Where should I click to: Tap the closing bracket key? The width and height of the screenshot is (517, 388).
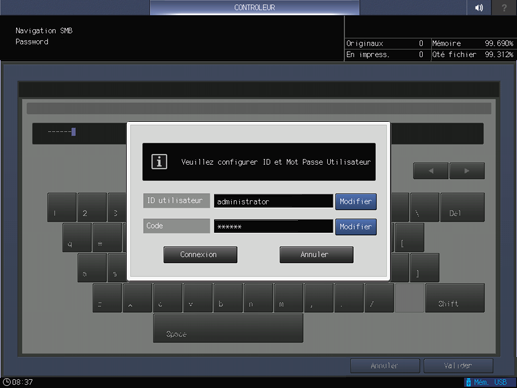[425, 268]
